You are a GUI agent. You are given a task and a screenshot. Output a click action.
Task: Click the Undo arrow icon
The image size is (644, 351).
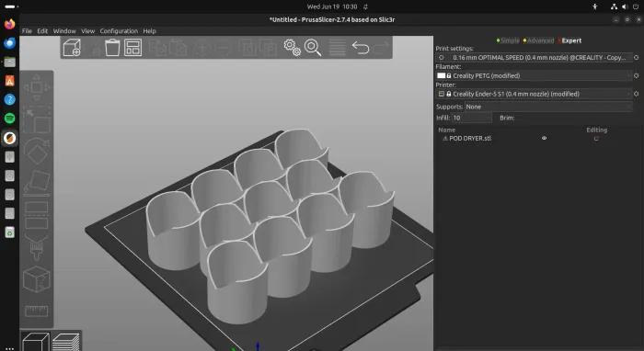click(361, 48)
